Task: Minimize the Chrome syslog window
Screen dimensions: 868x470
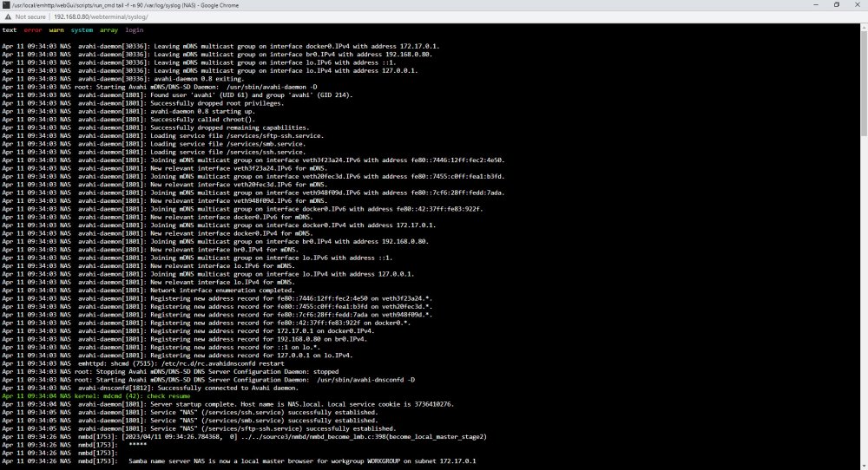Action: click(815, 5)
